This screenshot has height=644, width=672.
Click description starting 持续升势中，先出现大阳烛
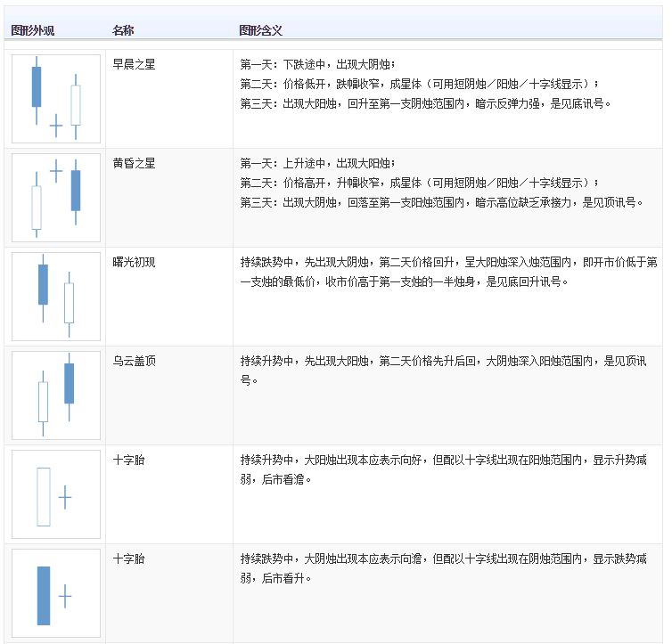(x=443, y=371)
